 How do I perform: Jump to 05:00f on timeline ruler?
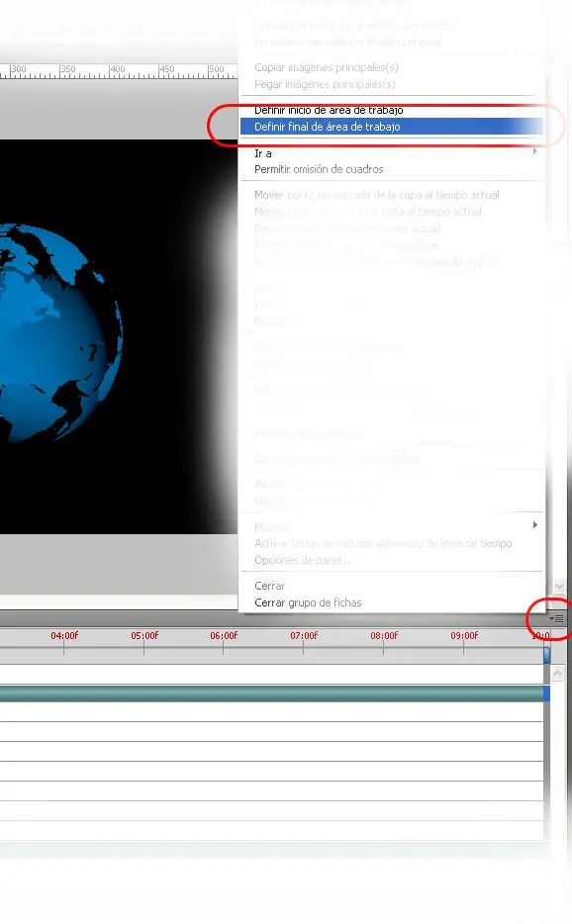tap(144, 636)
